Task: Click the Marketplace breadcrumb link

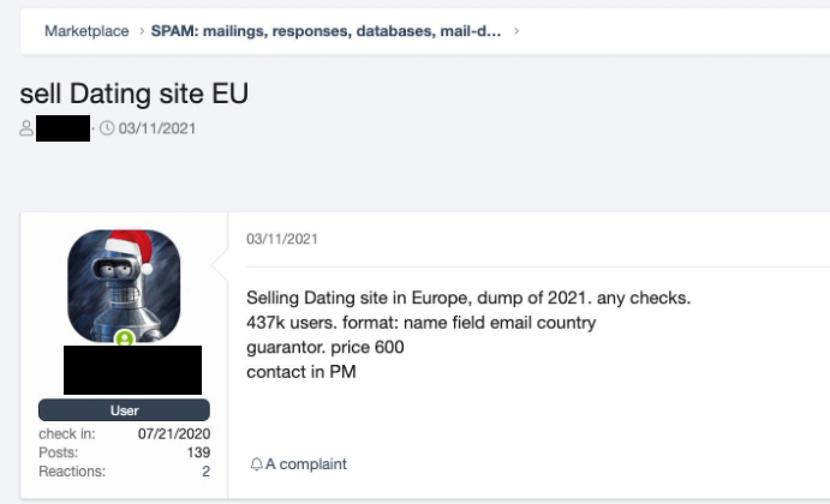Action: pos(86,31)
